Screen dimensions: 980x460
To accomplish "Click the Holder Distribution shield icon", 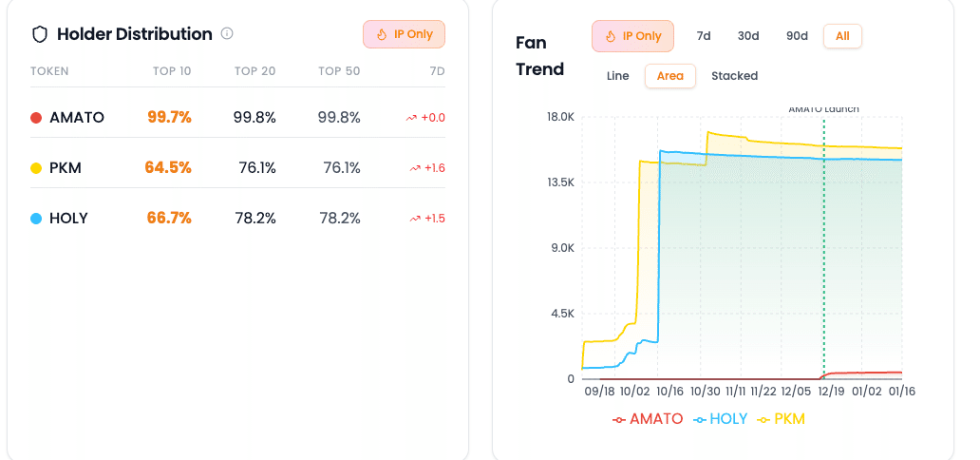I will point(40,34).
